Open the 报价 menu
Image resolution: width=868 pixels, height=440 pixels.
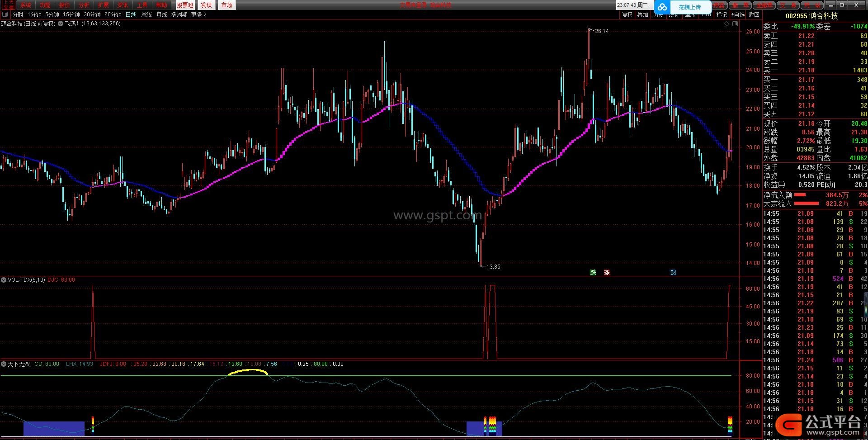pyautogui.click(x=65, y=5)
